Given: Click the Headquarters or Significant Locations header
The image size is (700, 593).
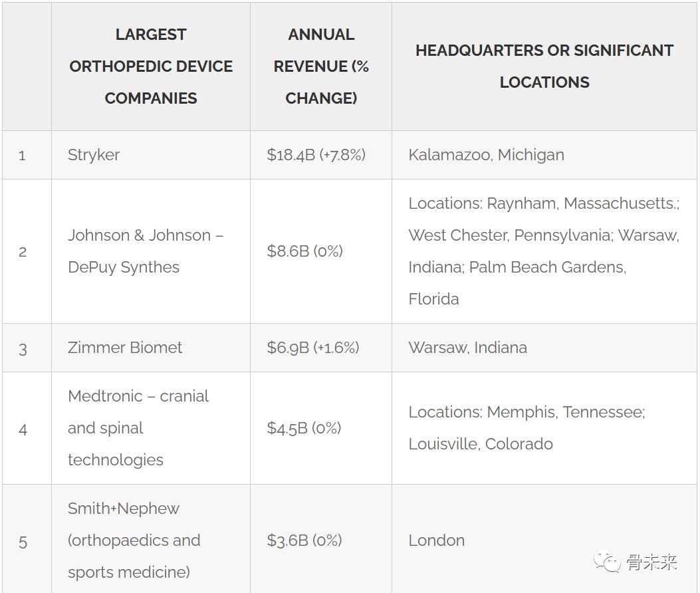Looking at the screenshot, I should (x=544, y=66).
